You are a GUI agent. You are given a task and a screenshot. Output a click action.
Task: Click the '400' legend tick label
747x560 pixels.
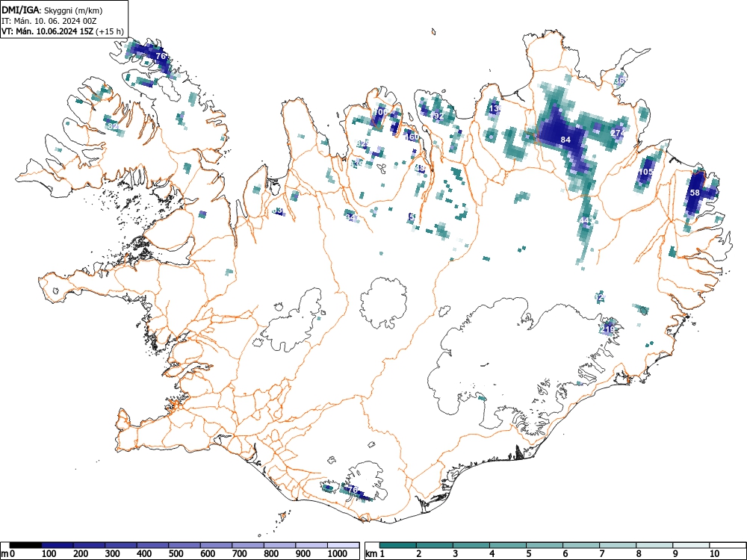[x=144, y=553]
